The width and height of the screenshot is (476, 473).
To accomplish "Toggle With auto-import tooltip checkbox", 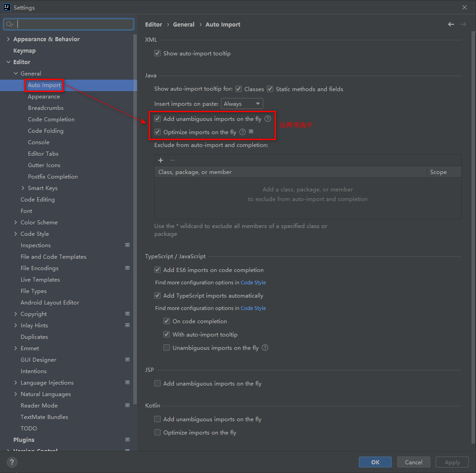I will tap(166, 334).
